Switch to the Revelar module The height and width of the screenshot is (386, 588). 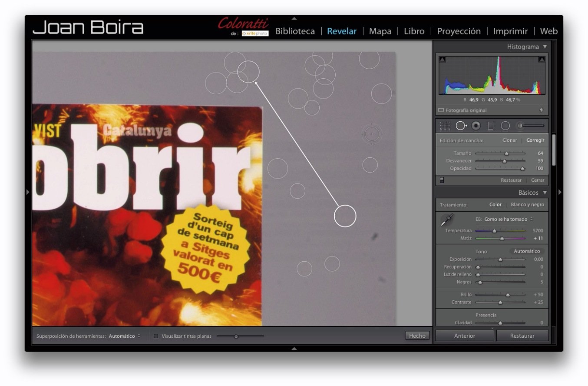(x=342, y=31)
